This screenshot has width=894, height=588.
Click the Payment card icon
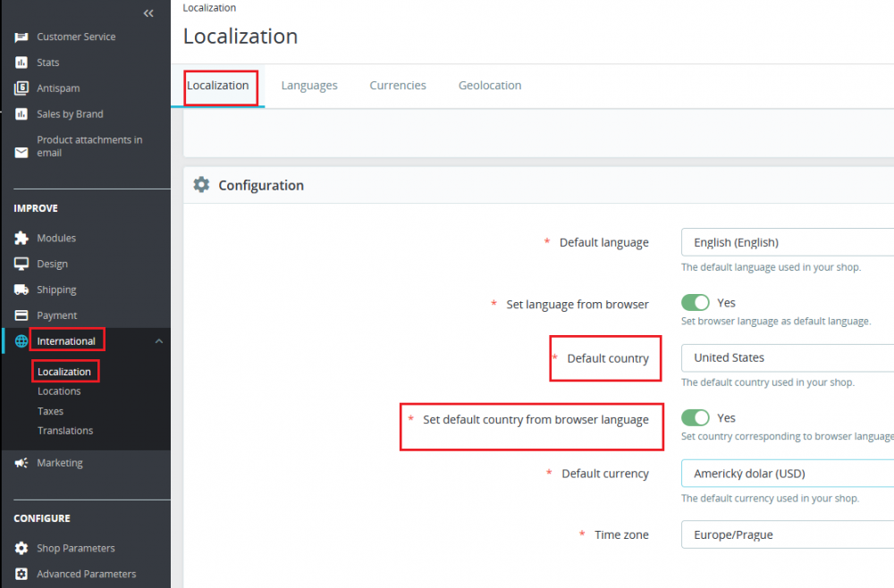[x=21, y=315]
